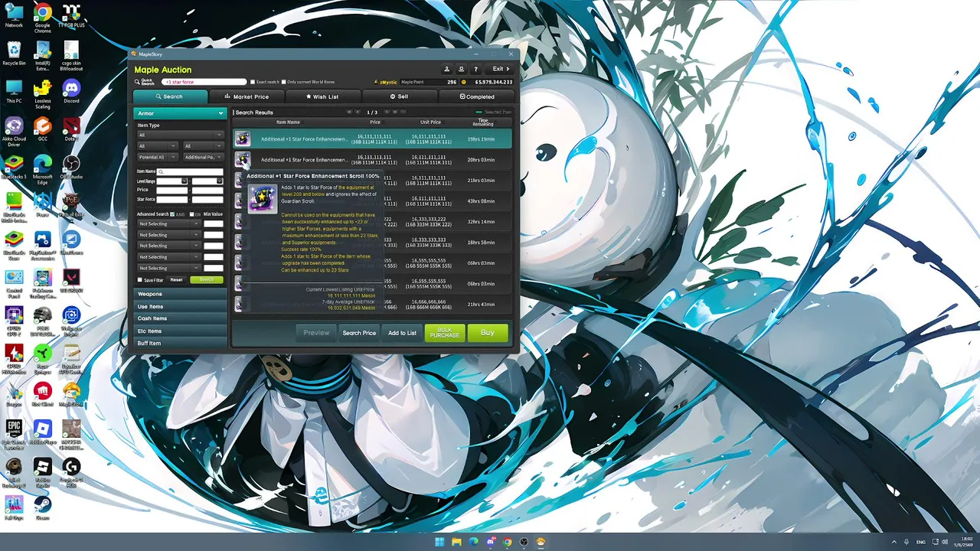Toggle Only current World Items checkbox
980x551 pixels.
coord(284,82)
